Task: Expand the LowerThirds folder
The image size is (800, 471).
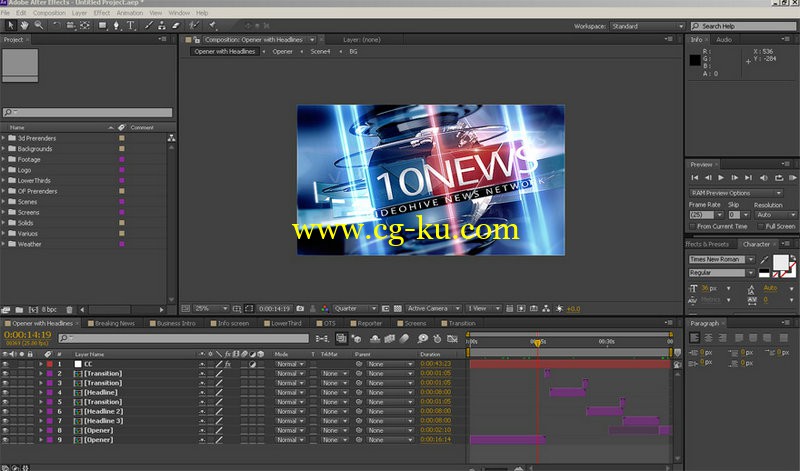Action: click(4, 181)
